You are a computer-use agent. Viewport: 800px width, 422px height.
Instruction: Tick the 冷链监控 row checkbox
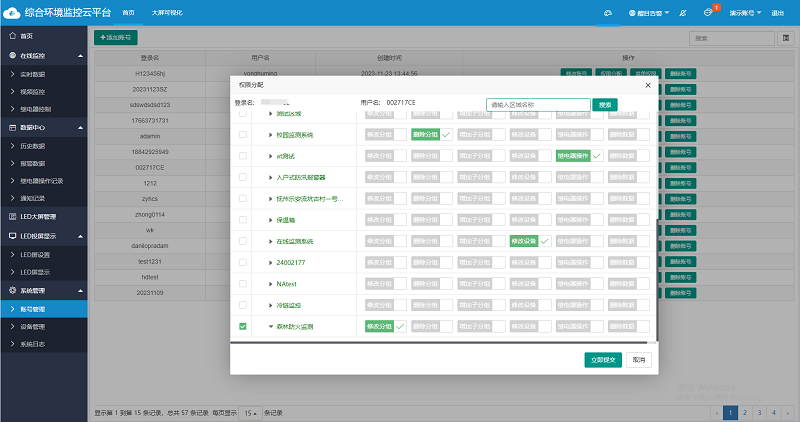point(243,305)
